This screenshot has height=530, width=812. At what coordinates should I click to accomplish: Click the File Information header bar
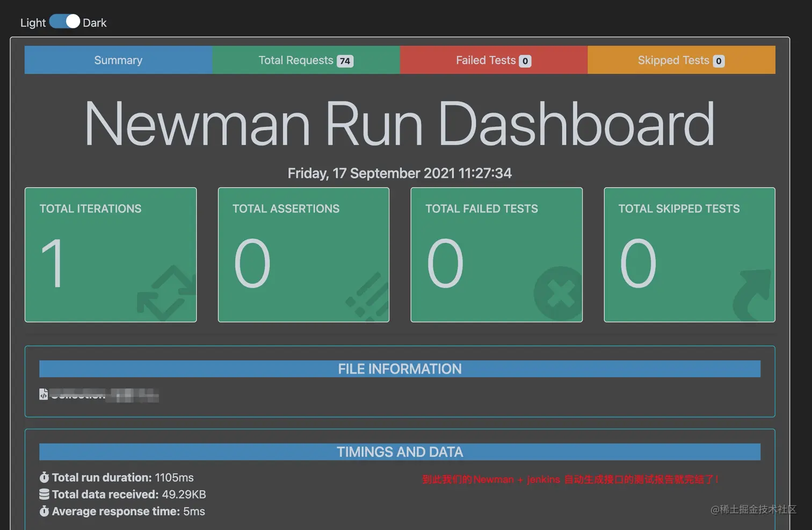click(400, 369)
